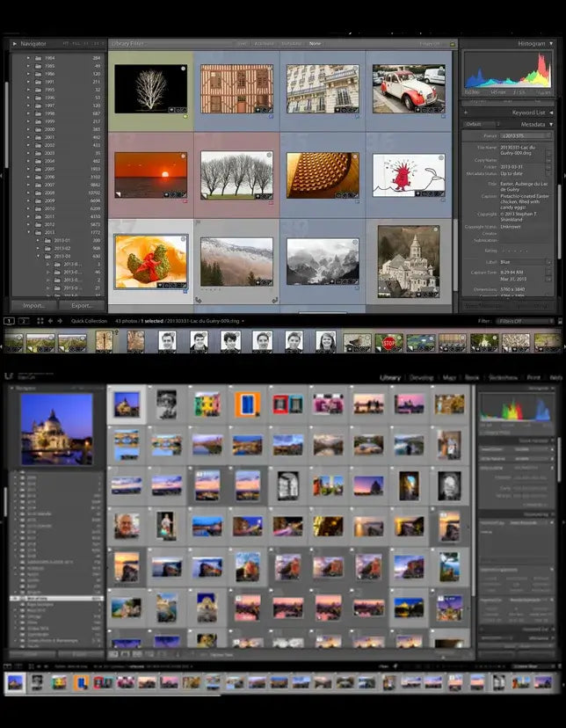The height and width of the screenshot is (728, 566).
Task: Expand the Navigator panel in the upper window
Action: coord(15,44)
